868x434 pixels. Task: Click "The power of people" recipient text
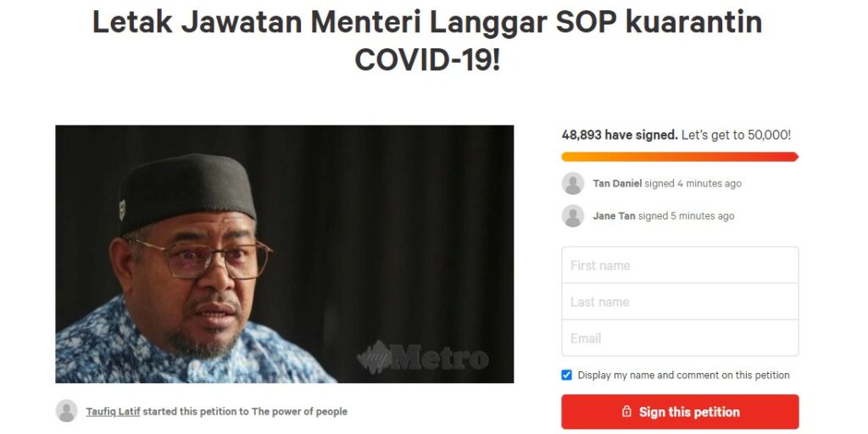pyautogui.click(x=299, y=411)
